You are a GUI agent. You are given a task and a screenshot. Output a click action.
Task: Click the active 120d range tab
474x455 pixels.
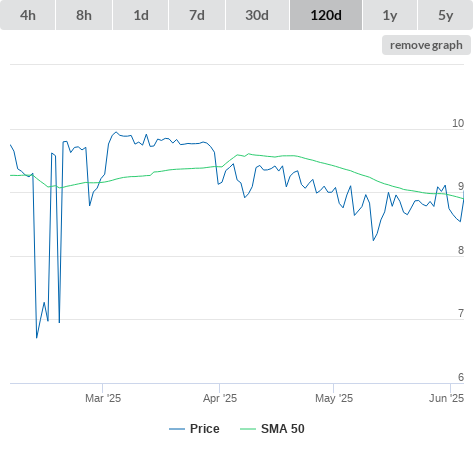326,15
